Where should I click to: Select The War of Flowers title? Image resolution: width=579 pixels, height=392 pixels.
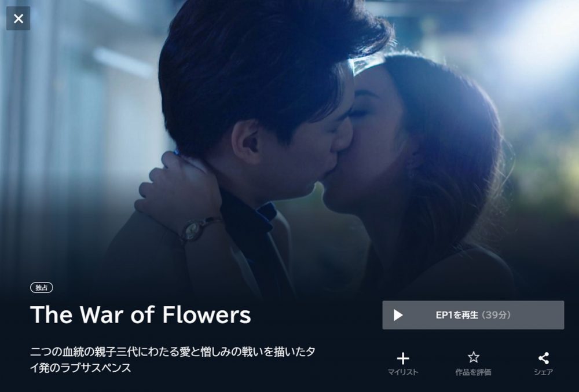(141, 314)
